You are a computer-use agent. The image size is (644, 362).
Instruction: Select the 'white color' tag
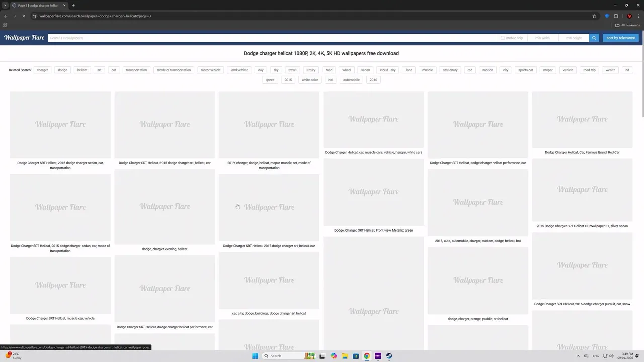coord(310,80)
